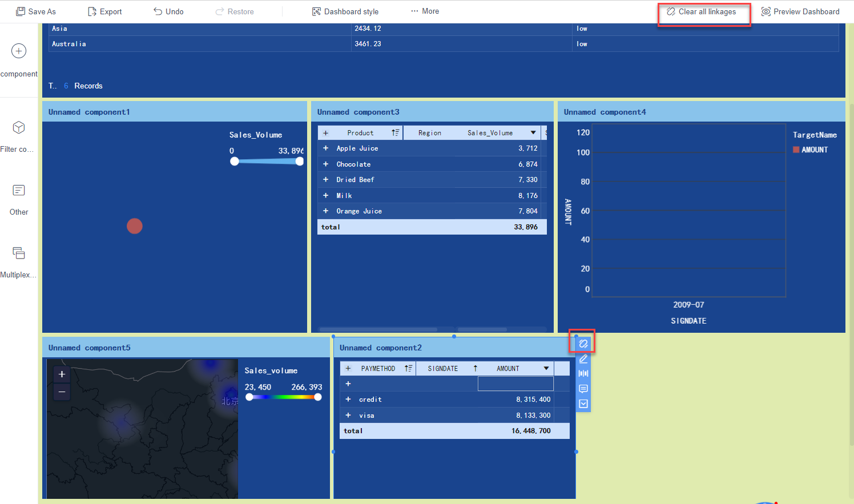Open the dropdown menu icon beside component2
Image resolution: width=854 pixels, height=504 pixels.
click(583, 404)
